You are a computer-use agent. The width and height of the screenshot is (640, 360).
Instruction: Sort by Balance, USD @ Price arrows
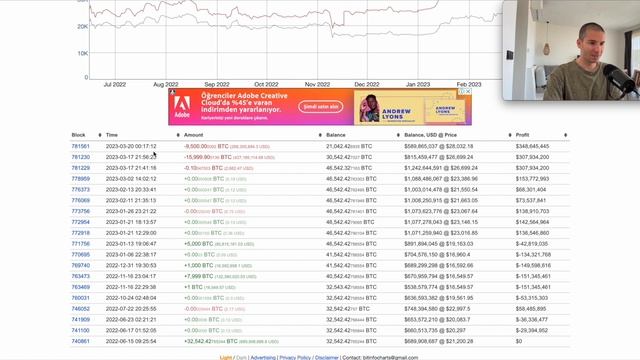pyautogui.click(x=510, y=135)
